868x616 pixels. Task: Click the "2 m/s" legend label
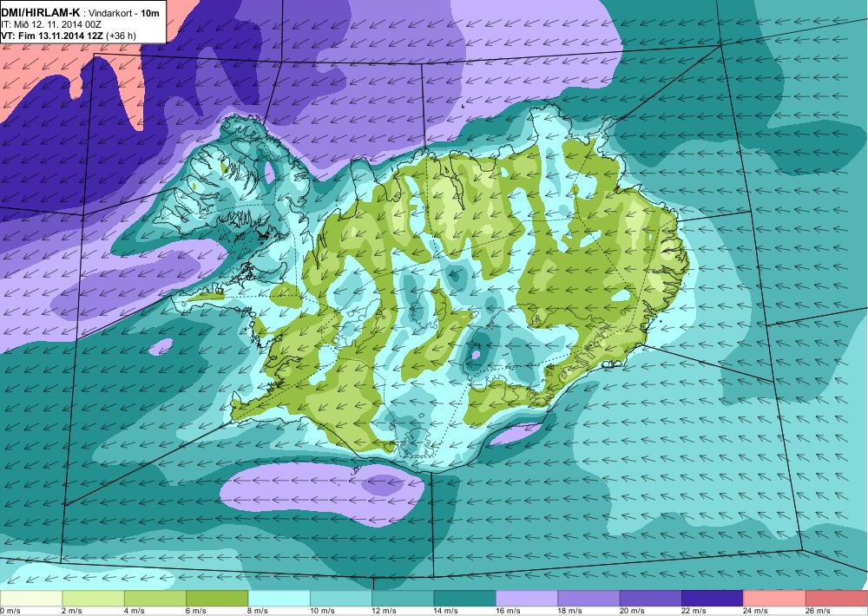pyautogui.click(x=73, y=611)
